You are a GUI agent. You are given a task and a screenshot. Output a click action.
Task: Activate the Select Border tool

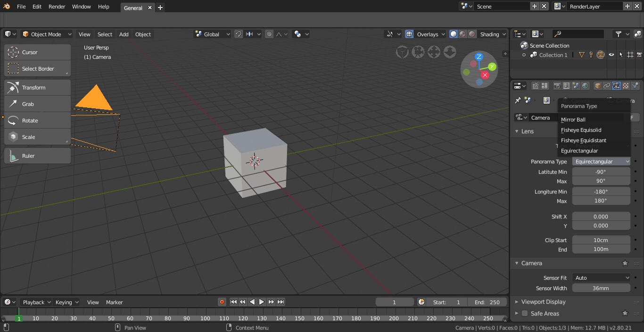click(38, 69)
